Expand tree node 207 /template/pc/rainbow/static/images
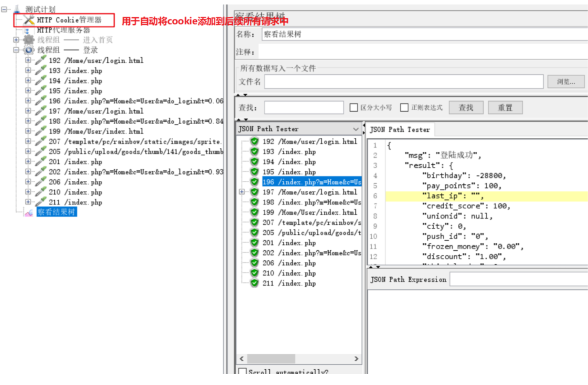The image size is (588, 385). tap(28, 141)
